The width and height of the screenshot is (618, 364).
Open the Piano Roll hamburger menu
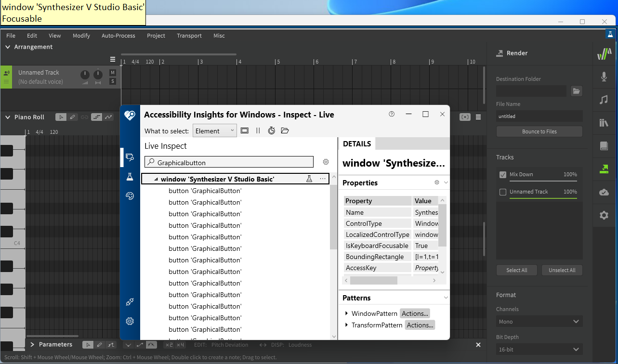(478, 117)
